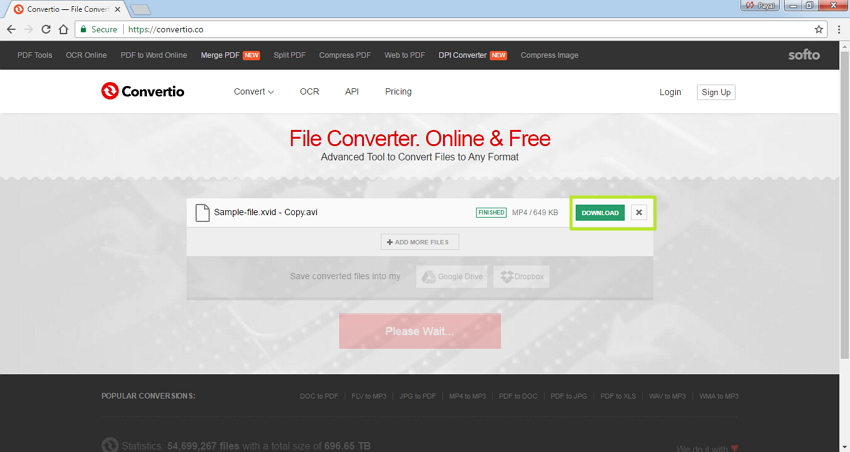
Task: Open PDF to JPG popular conversion
Action: [x=569, y=396]
